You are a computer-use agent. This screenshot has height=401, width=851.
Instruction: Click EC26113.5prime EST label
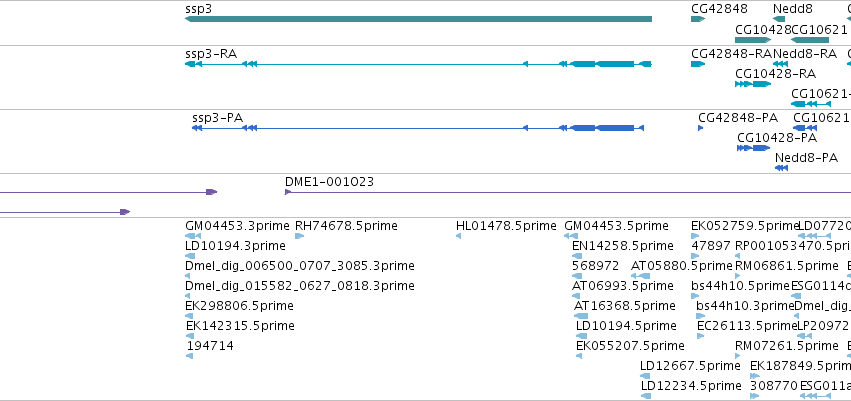click(x=747, y=326)
